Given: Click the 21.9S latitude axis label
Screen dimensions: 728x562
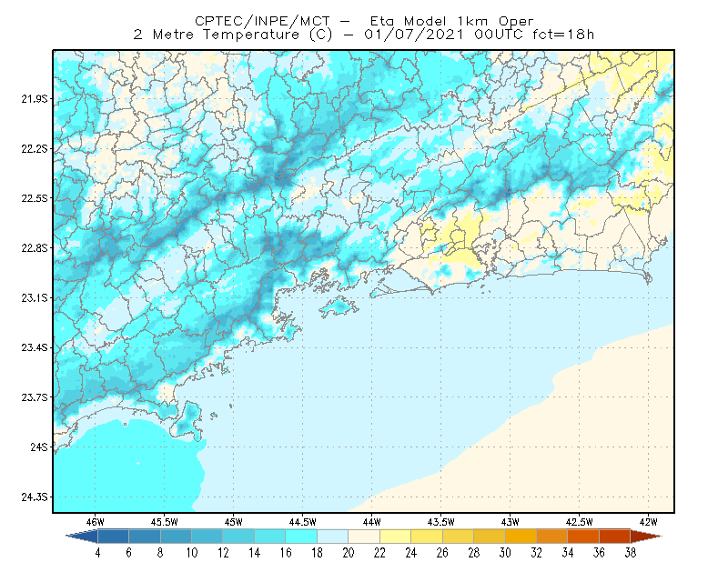Looking at the screenshot, I should pos(34,99).
